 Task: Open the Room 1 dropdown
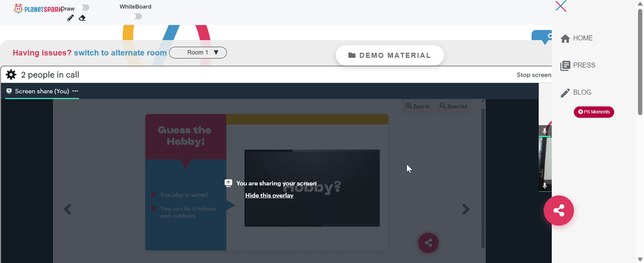point(198,53)
